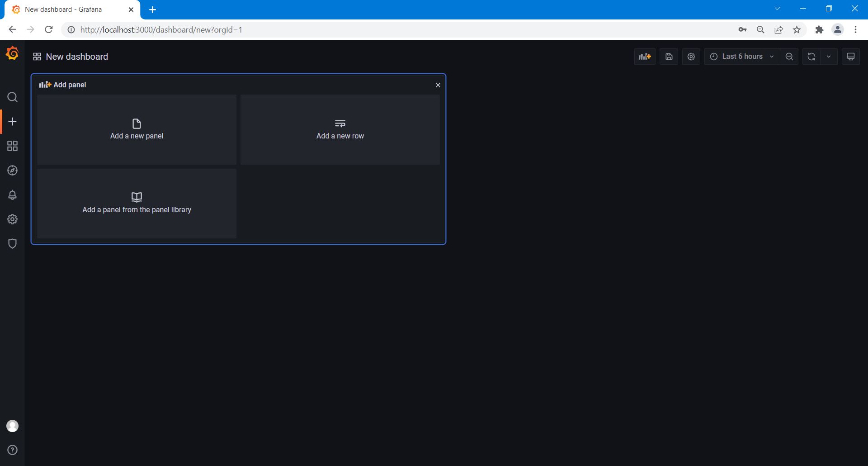
Task: Click the Add panel toolbar icon
Action: click(644, 57)
